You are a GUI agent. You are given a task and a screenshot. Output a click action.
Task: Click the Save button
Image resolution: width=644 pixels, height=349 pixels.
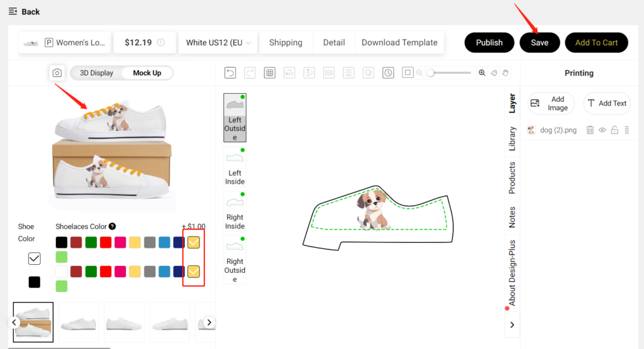540,42
